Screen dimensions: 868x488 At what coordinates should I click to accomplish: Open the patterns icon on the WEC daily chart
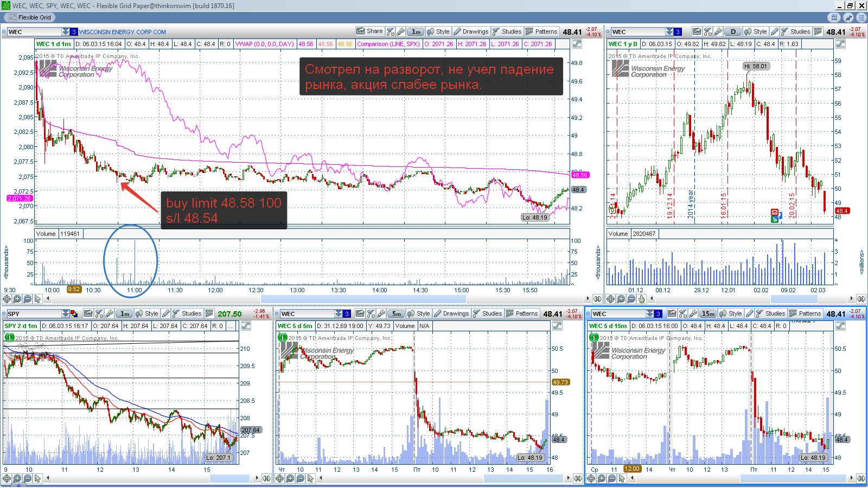point(818,31)
